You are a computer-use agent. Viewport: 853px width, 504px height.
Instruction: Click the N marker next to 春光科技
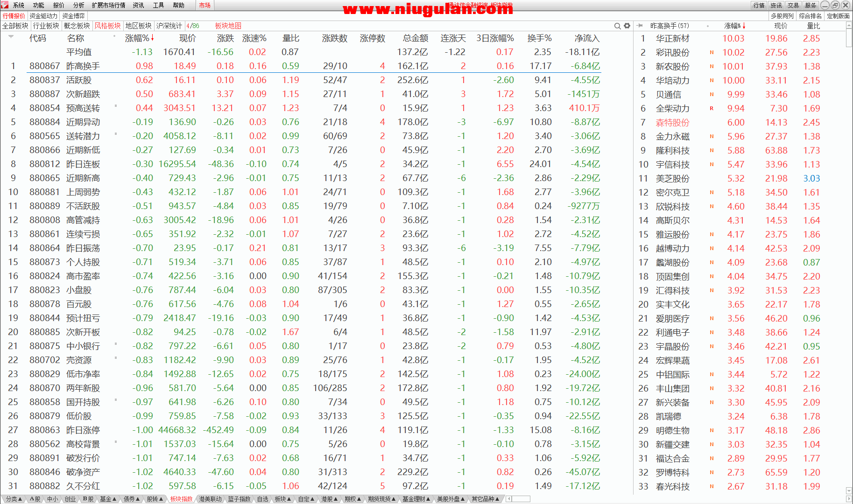(x=712, y=486)
